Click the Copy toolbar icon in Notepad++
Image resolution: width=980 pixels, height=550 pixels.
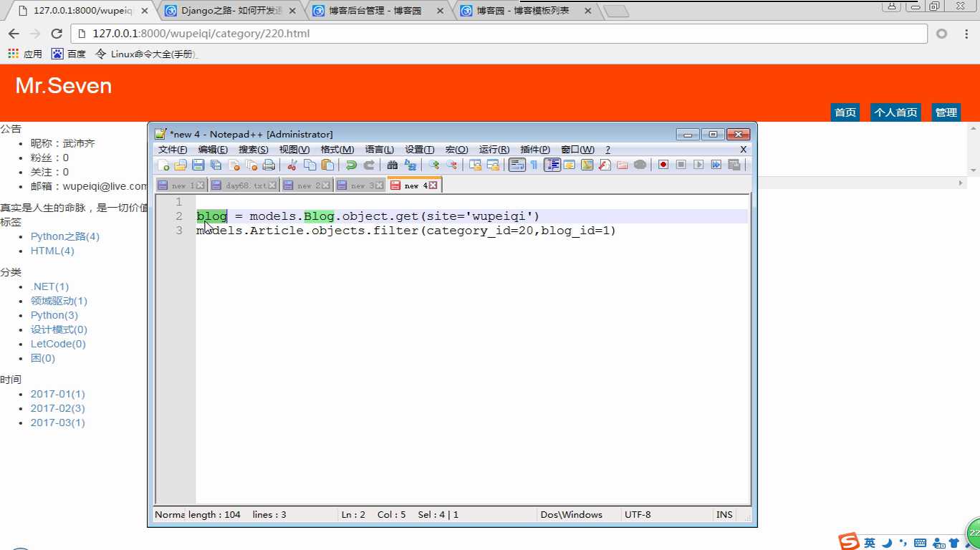309,165
